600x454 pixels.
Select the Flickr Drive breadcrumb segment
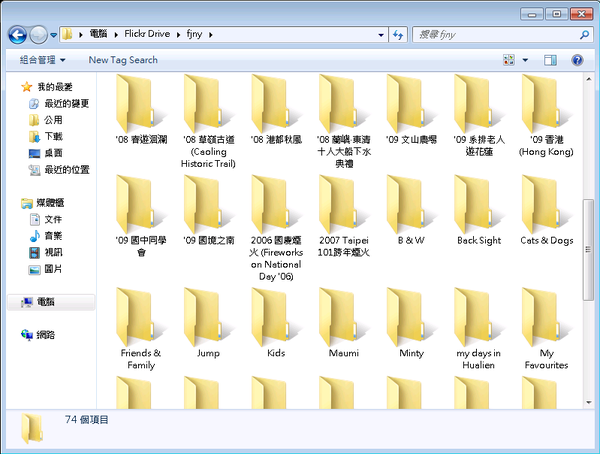tap(147, 34)
